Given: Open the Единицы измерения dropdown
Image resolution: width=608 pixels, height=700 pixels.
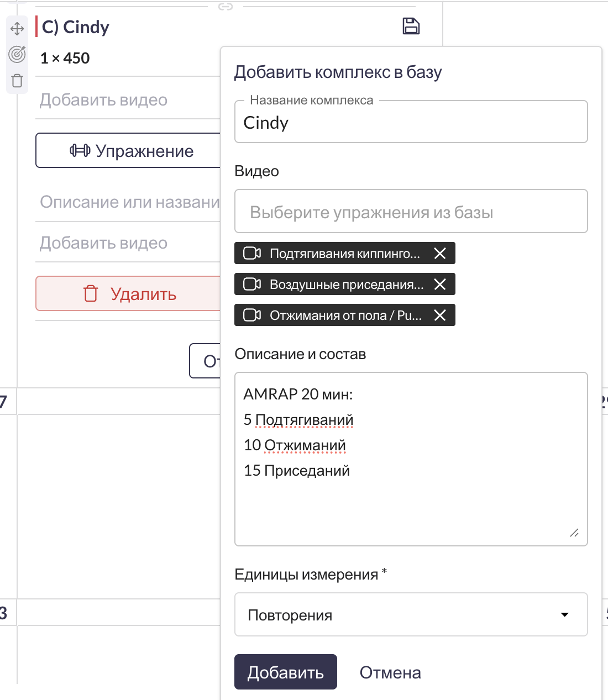Looking at the screenshot, I should (x=411, y=615).
